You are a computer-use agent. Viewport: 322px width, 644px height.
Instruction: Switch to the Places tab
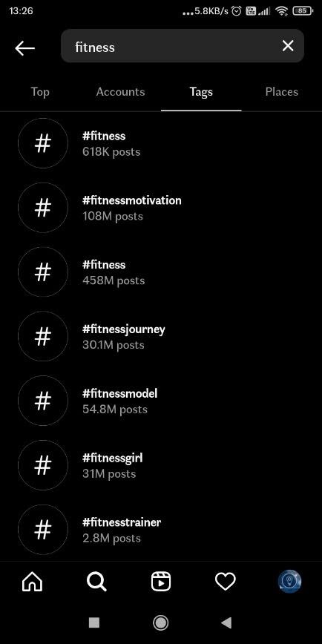point(282,91)
